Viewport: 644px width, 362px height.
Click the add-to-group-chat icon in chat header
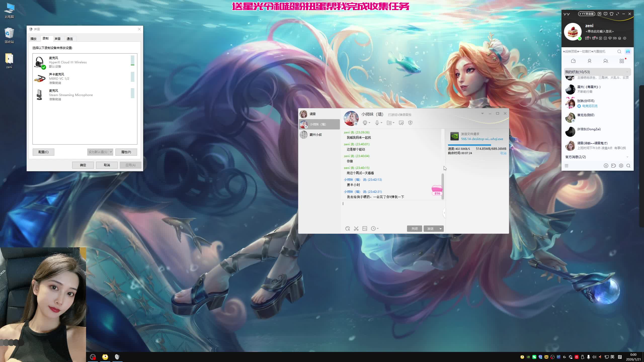(401, 123)
